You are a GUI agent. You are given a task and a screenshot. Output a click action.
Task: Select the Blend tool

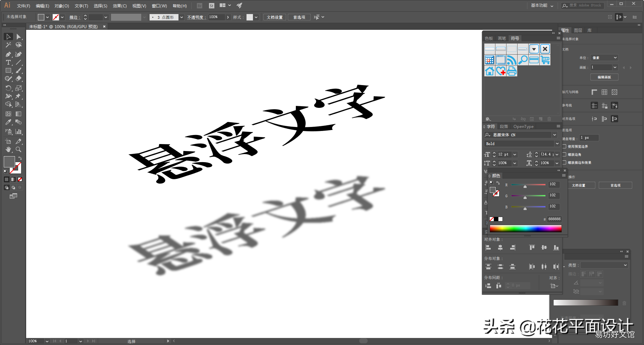[19, 122]
